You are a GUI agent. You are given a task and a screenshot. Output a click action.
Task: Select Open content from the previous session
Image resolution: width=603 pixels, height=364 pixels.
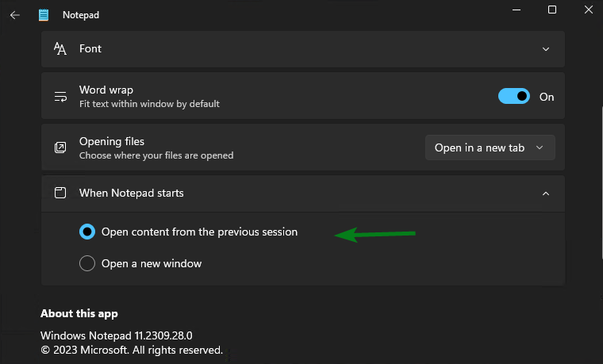[x=87, y=232]
